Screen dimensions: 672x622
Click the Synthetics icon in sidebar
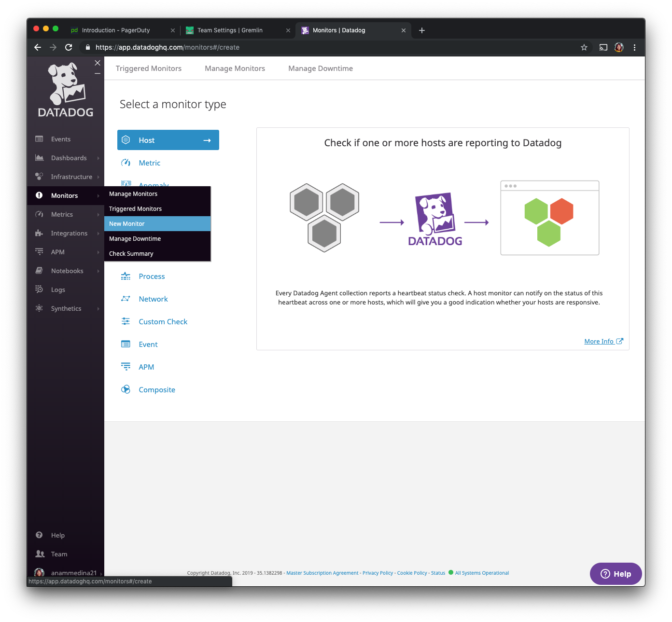click(x=39, y=308)
